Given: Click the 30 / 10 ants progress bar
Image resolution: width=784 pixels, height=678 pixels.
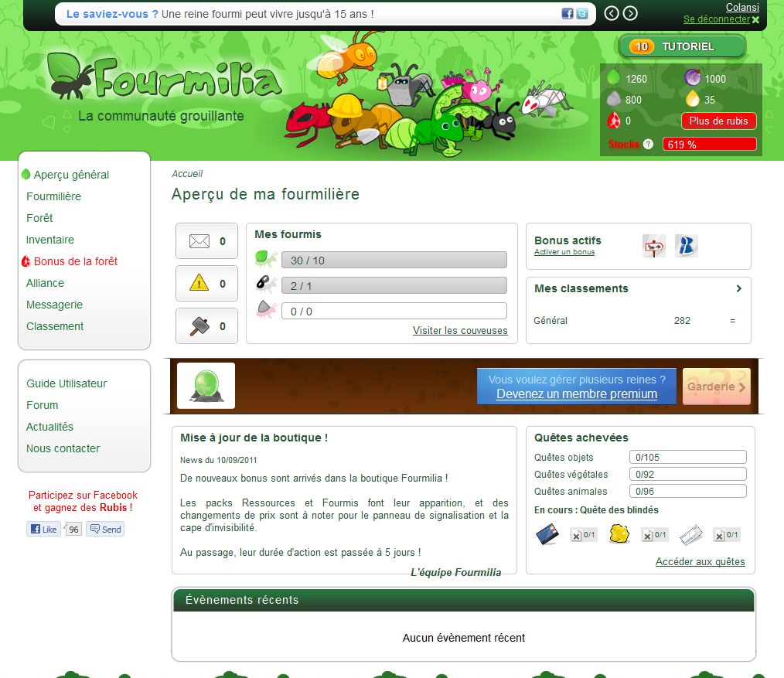Looking at the screenshot, I should point(394,260).
